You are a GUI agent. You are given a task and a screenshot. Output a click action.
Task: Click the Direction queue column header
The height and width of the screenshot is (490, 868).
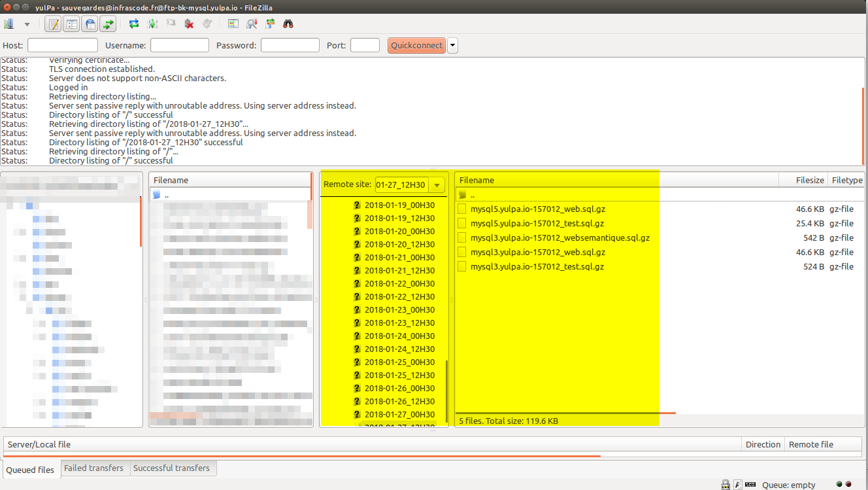pyautogui.click(x=763, y=444)
